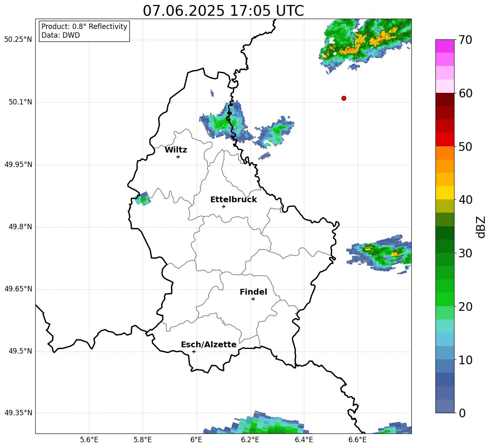Click the 6°E longitude label
This screenshot has height=448, width=491.
pyautogui.click(x=196, y=440)
